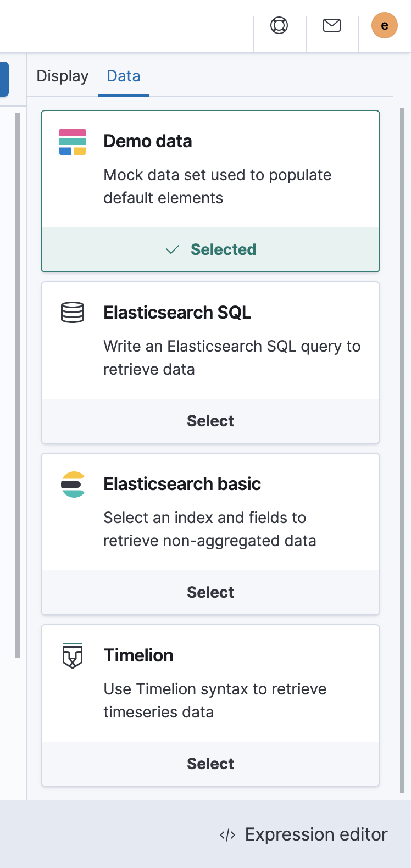
Task: Switch to the Display tab
Action: 62,76
